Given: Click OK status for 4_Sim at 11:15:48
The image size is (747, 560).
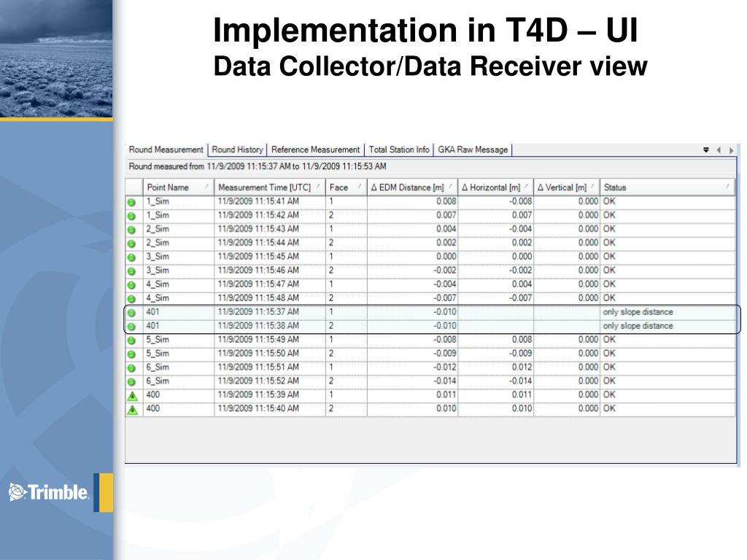Looking at the screenshot, I should [x=609, y=298].
